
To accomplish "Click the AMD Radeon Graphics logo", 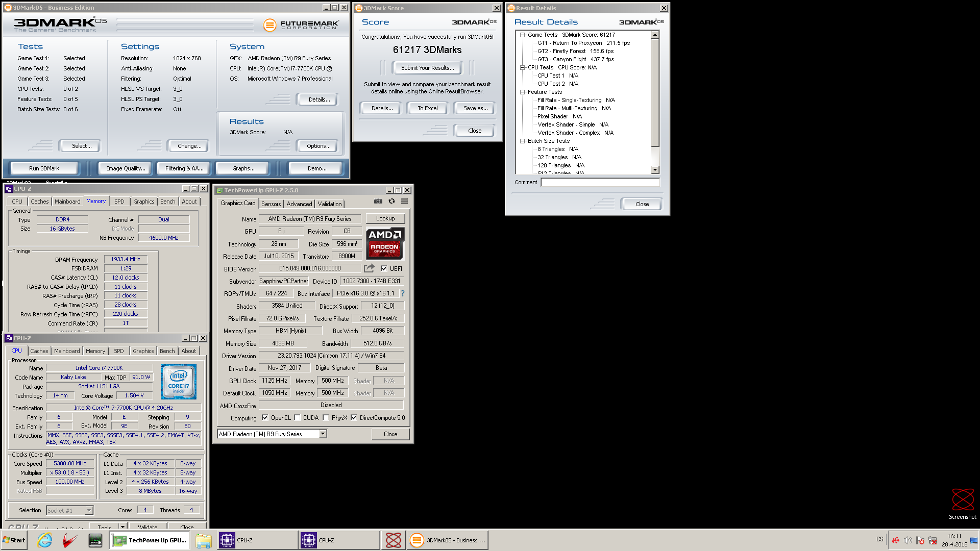I will click(384, 244).
